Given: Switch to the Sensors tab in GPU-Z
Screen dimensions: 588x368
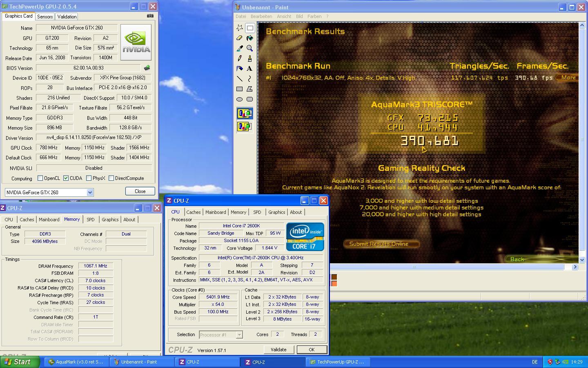Looking at the screenshot, I should [x=45, y=17].
